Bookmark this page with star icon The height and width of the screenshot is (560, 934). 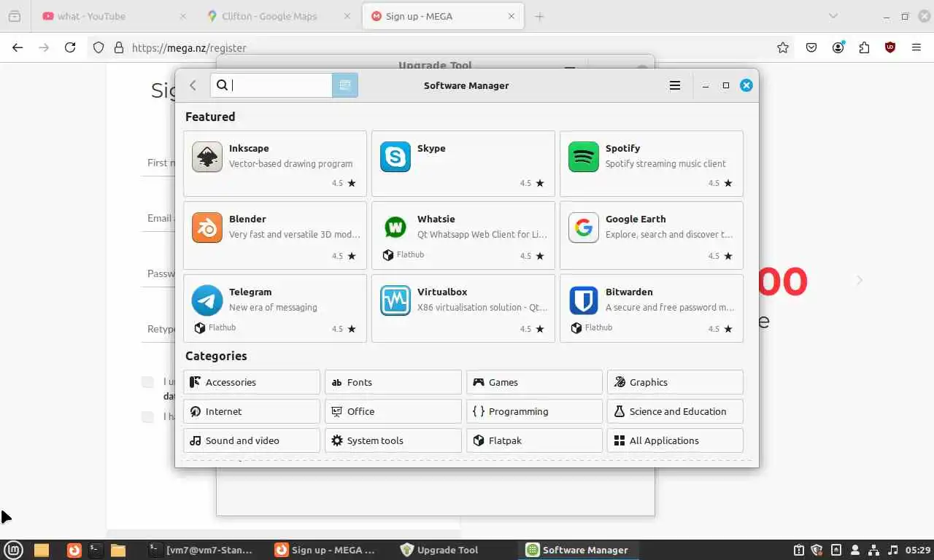783,47
